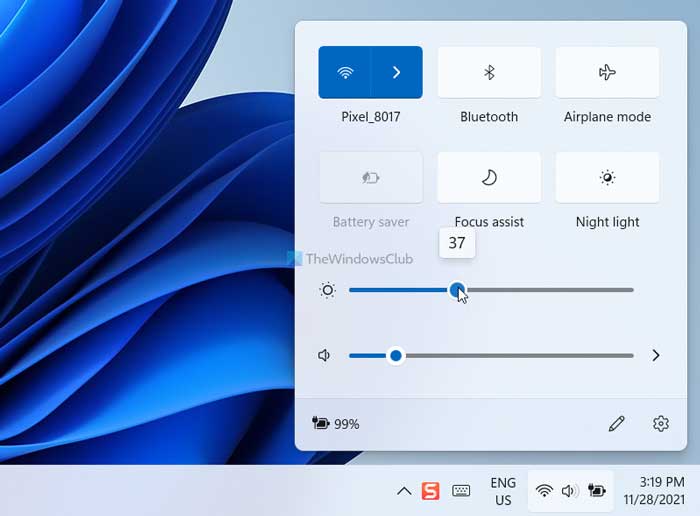The width and height of the screenshot is (700, 516).
Task: Click the Night light label
Action: tap(607, 222)
